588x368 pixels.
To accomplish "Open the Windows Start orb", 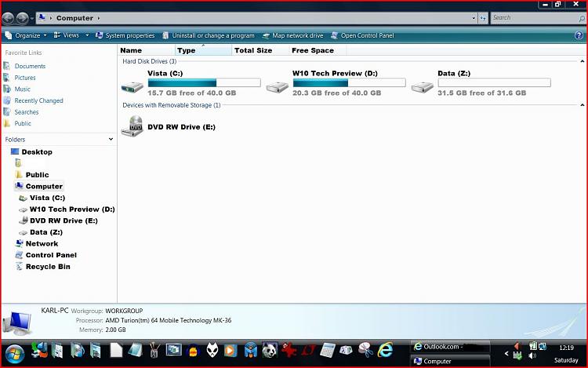I will pos(15,353).
